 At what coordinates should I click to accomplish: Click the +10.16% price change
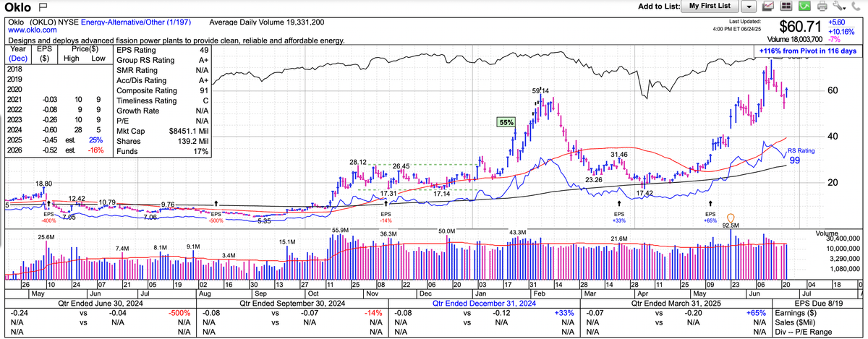click(842, 32)
